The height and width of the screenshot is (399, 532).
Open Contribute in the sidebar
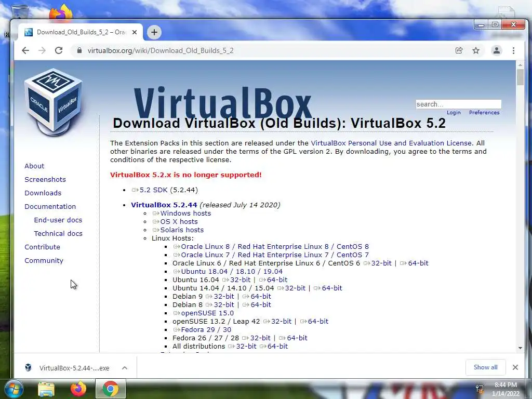pos(42,247)
